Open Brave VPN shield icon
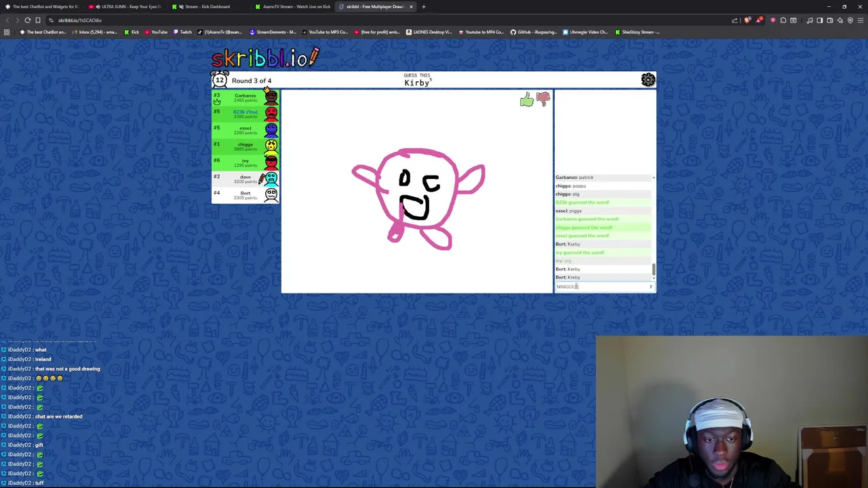The width and height of the screenshot is (868, 488). [850, 20]
